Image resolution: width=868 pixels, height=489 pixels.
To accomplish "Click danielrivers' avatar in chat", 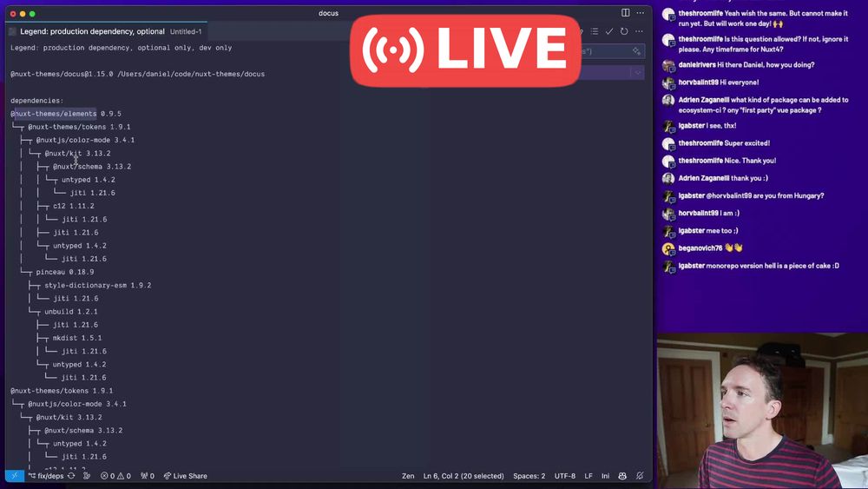I will pos(668,65).
